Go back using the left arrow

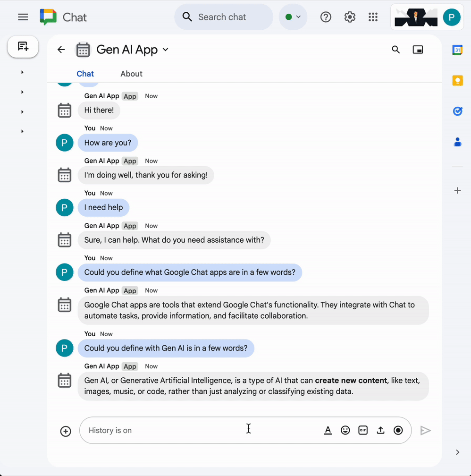[x=61, y=50]
